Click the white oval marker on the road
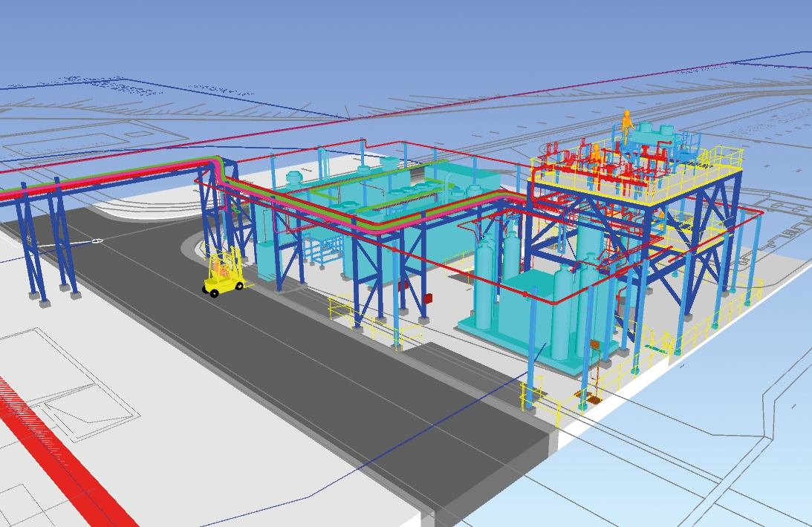 click(96, 240)
